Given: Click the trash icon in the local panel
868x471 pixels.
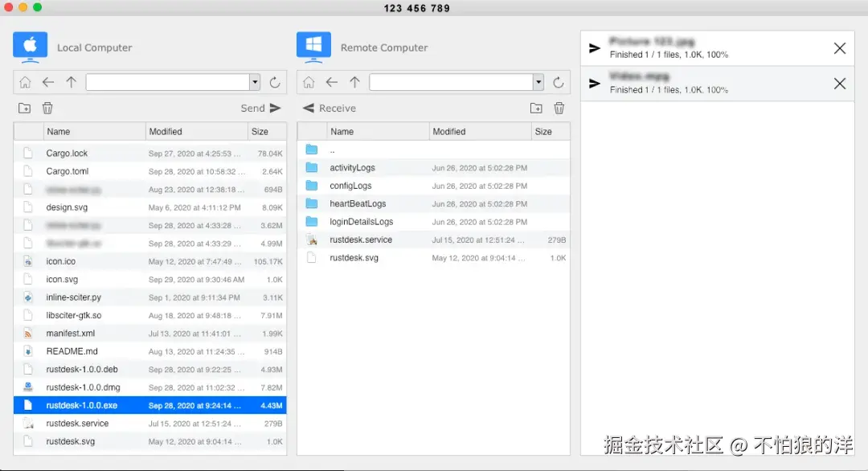Looking at the screenshot, I should 47,107.
